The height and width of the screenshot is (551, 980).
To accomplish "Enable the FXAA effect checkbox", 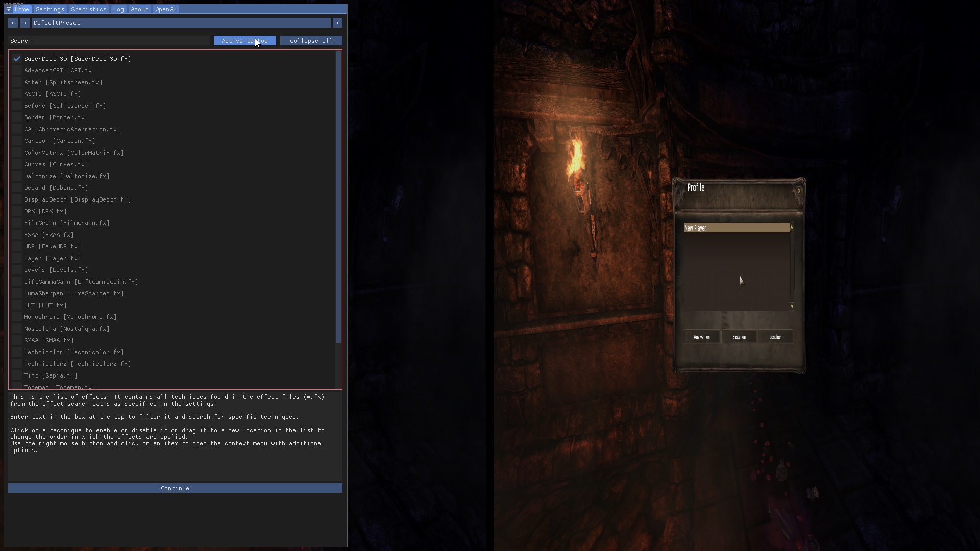I will coord(17,235).
